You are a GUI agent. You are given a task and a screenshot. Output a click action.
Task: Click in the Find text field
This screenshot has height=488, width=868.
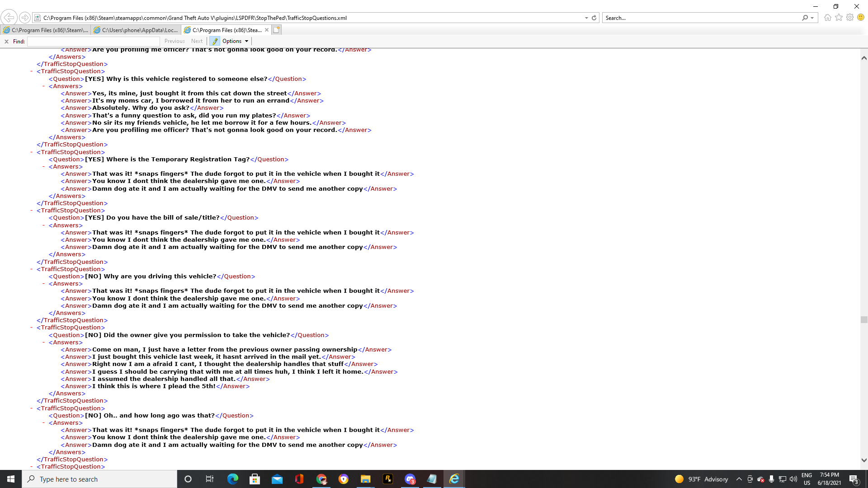(x=93, y=42)
